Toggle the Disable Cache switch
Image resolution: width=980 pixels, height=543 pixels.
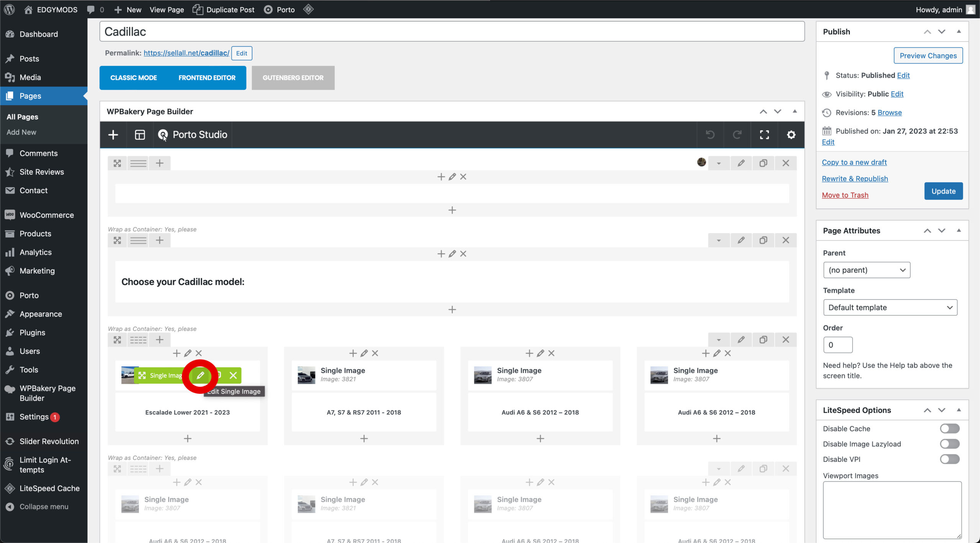[949, 429]
